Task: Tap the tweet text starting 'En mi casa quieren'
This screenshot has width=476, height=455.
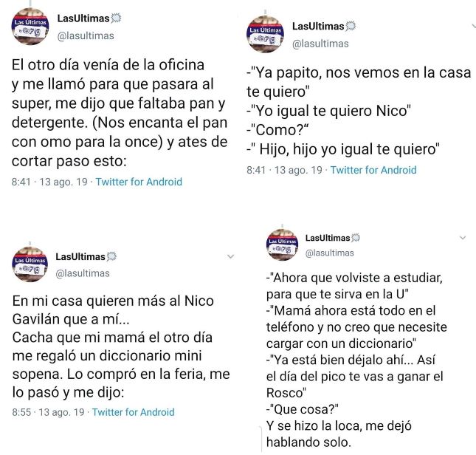Action: pos(122,346)
